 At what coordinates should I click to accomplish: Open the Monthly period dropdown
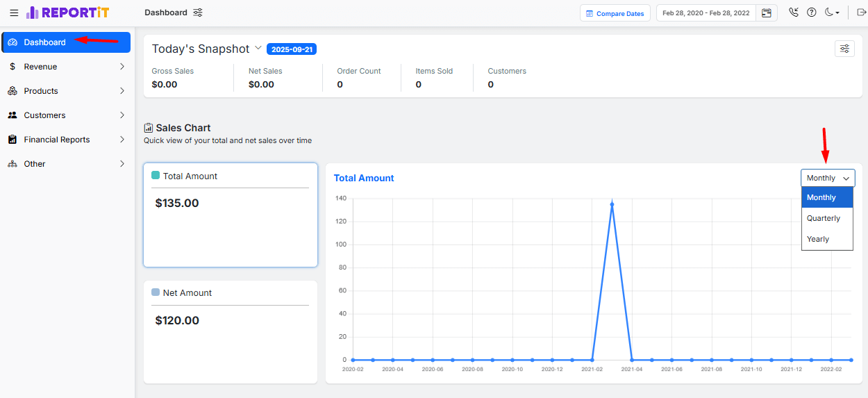(x=828, y=178)
